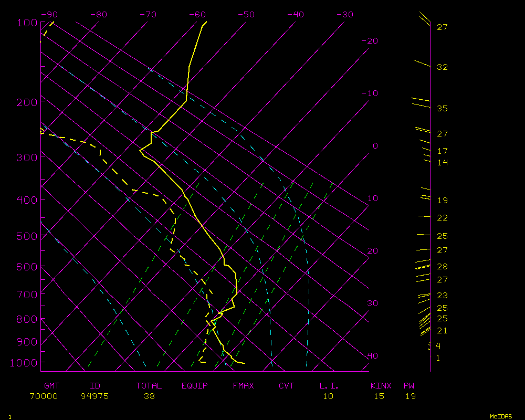The image size is (525, 420).
Task: Click the 100 pressure level label
Action: pyautogui.click(x=25, y=23)
